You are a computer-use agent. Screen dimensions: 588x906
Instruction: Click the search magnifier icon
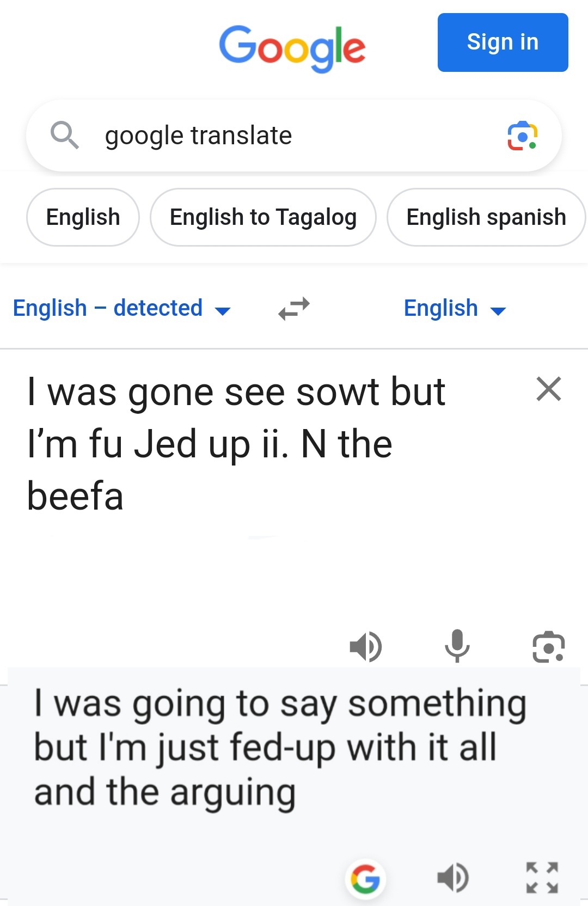coord(64,135)
